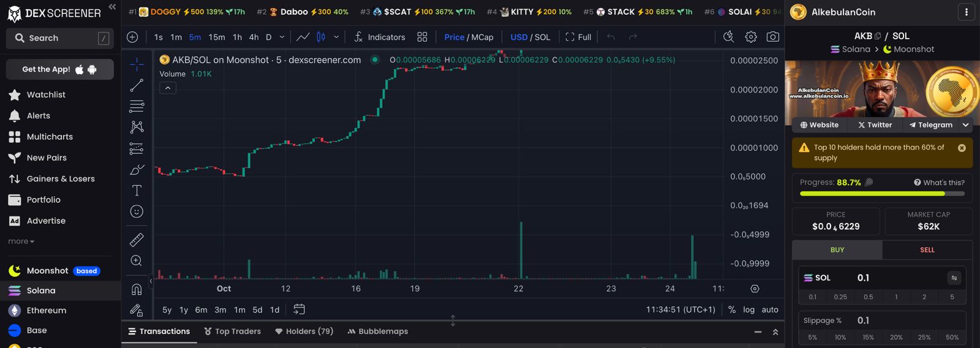Select the 1s timeframe
Screen dimensions: 980x348
click(159, 37)
